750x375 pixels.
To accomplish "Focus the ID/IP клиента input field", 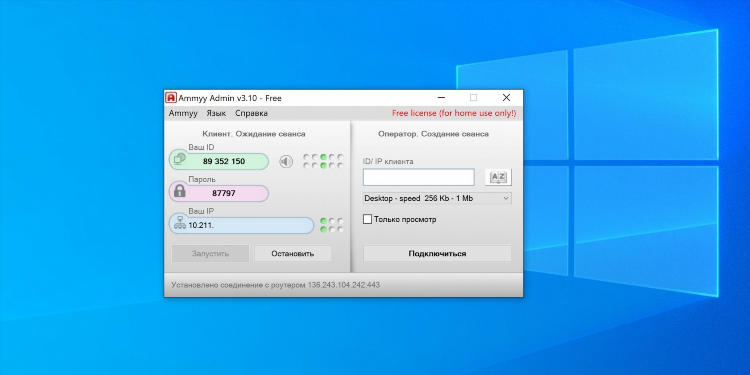I will point(419,177).
